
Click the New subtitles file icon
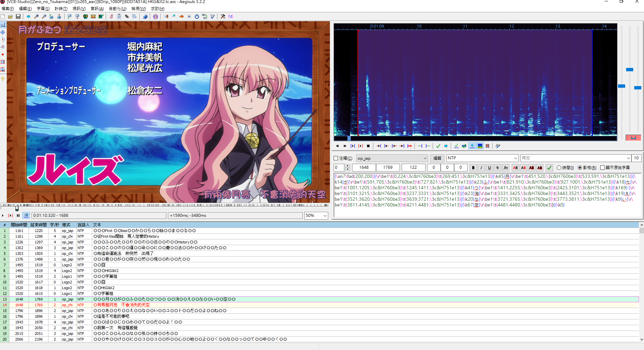click(x=3, y=16)
